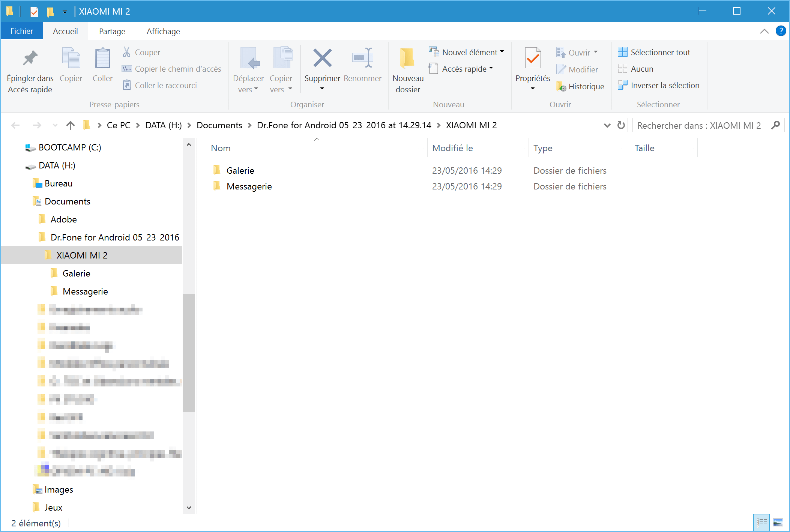The height and width of the screenshot is (532, 790).
Task: Expand the Propriétés dropdown arrow
Action: click(x=533, y=89)
